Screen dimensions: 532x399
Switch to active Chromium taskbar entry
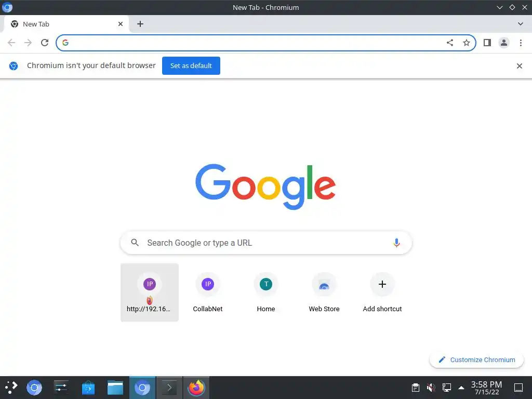[142, 388]
